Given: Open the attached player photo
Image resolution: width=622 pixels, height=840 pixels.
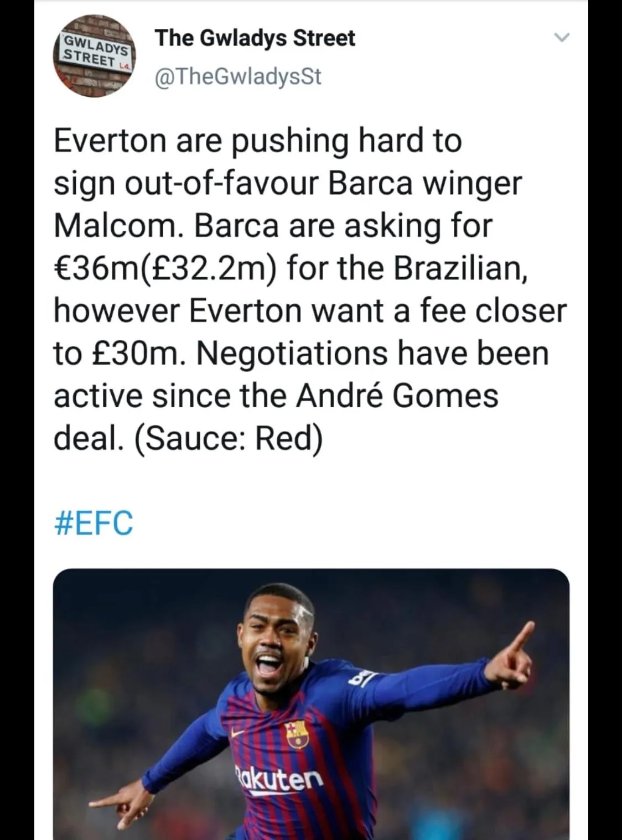Looking at the screenshot, I should click(311, 703).
